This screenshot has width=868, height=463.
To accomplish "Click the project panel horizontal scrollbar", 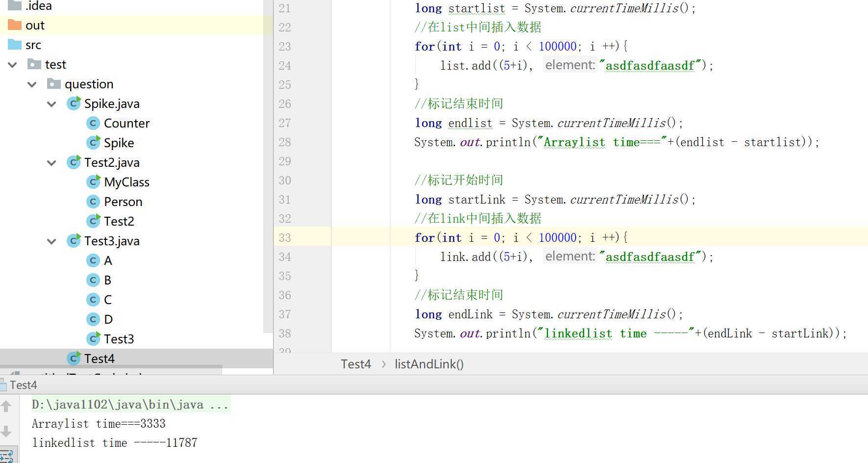I will [111, 367].
